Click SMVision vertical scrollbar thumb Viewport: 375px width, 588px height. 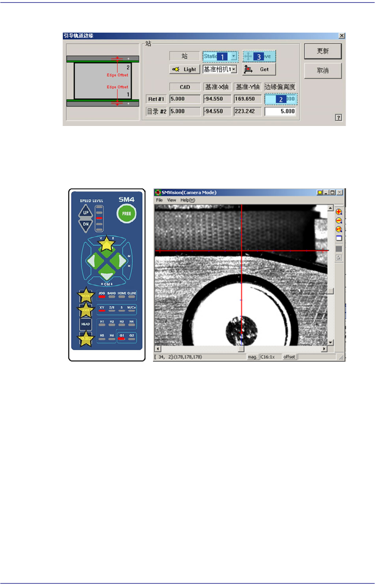330,291
